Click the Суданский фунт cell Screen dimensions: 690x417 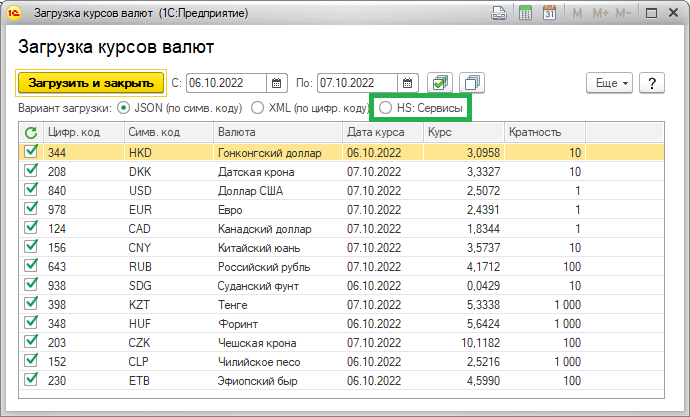pyautogui.click(x=278, y=285)
